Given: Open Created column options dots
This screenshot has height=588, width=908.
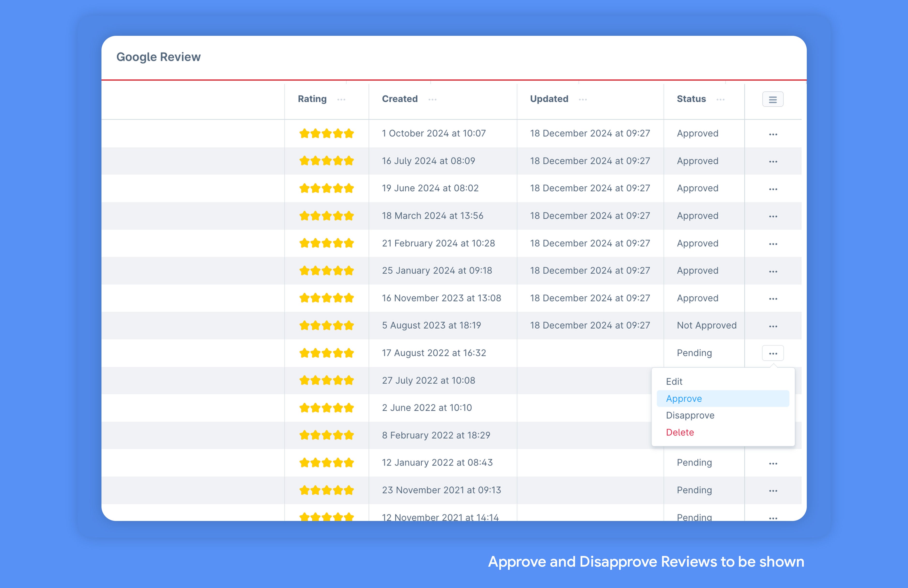Looking at the screenshot, I should pyautogui.click(x=432, y=99).
